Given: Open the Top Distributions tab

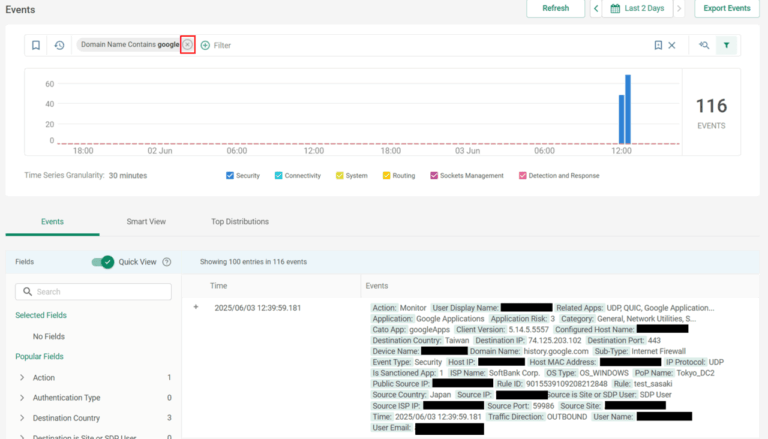Looking at the screenshot, I should [x=240, y=221].
